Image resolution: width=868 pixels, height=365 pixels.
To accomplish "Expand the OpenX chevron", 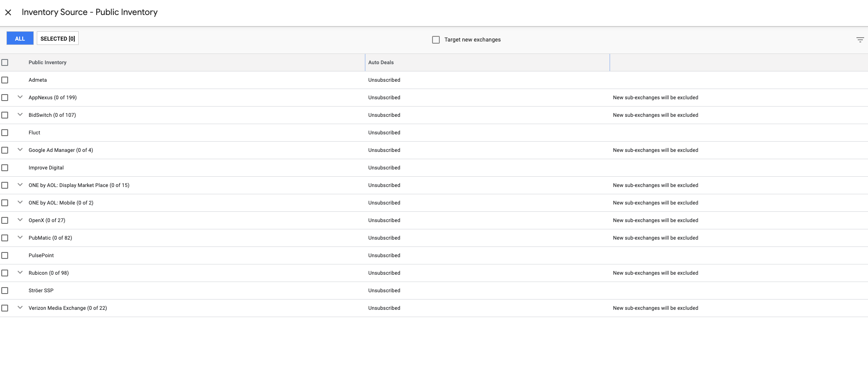I will tap(20, 220).
